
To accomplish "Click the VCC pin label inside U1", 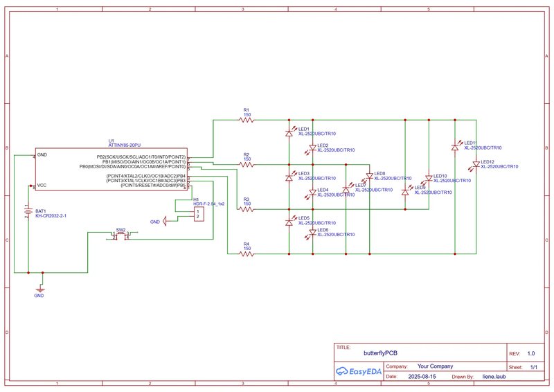I will [x=42, y=185].
